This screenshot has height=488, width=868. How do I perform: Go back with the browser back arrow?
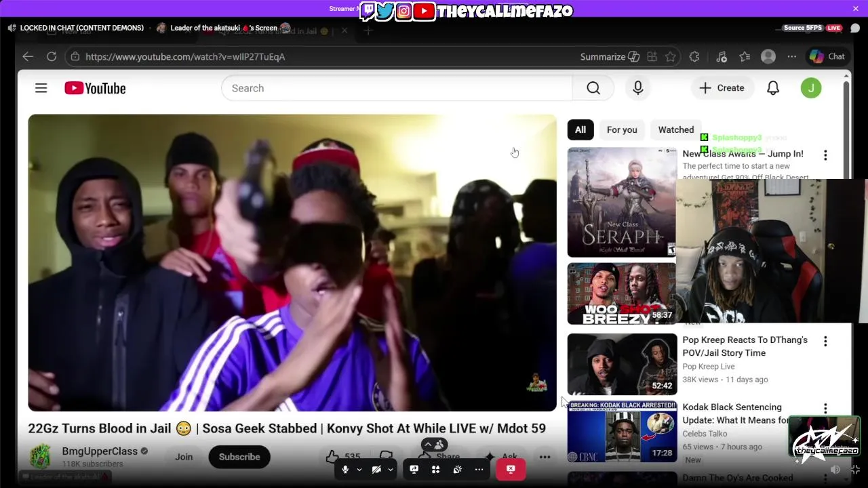point(28,57)
